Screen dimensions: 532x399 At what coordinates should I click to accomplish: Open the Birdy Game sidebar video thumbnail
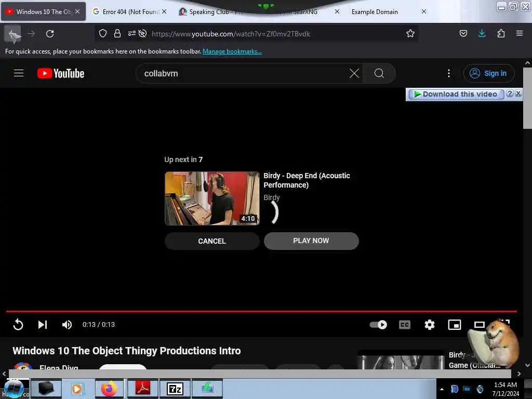401,360
